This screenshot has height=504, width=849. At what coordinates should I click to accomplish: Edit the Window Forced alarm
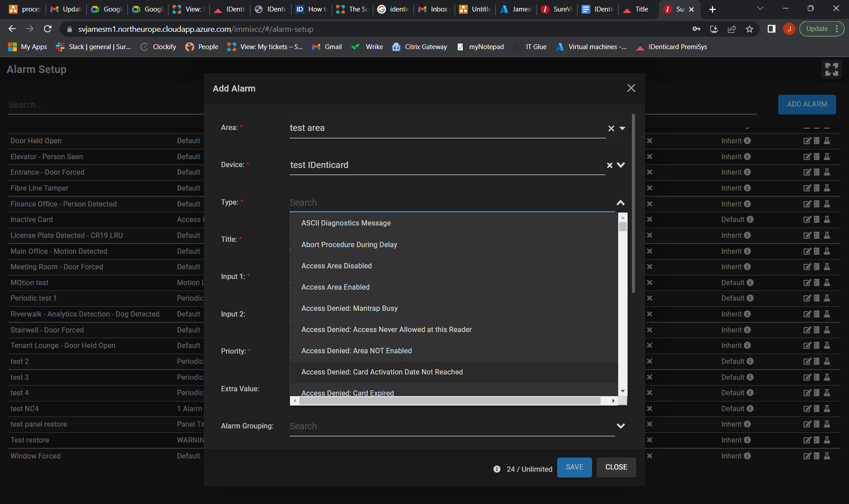coord(807,456)
